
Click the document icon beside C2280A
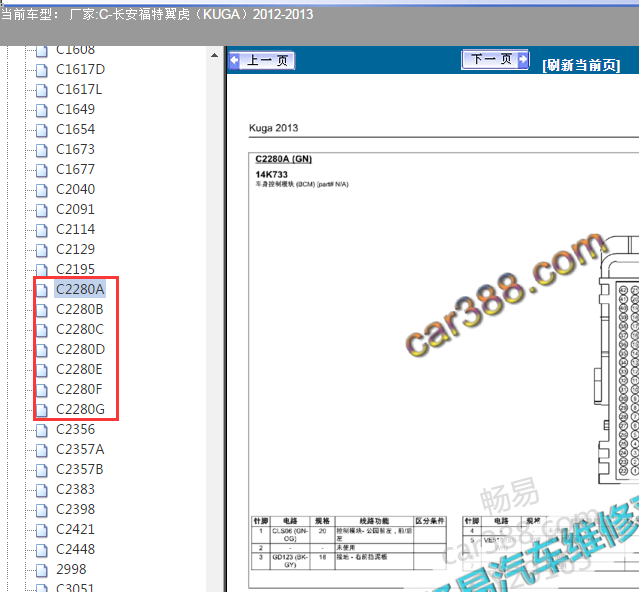42,290
